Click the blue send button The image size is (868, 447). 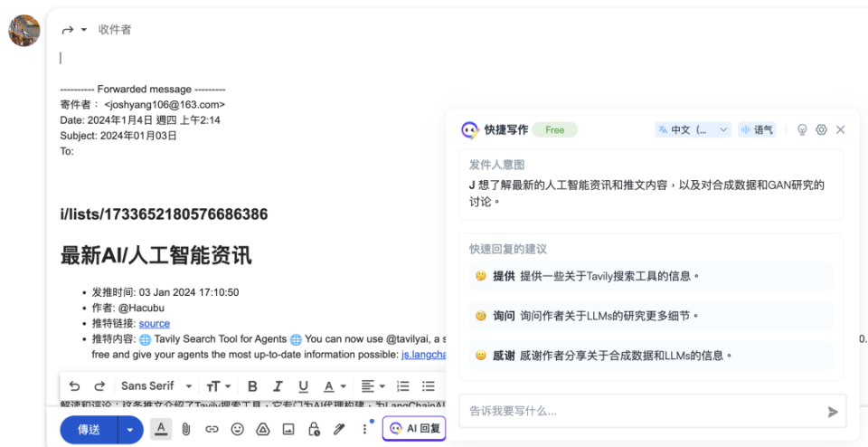tap(89, 429)
